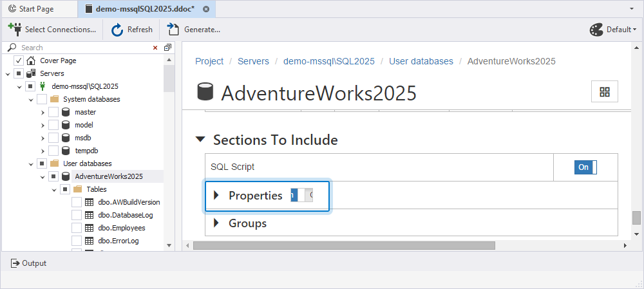
Task: Click the dbo.AWBuildVersion table icon
Action: (89, 202)
